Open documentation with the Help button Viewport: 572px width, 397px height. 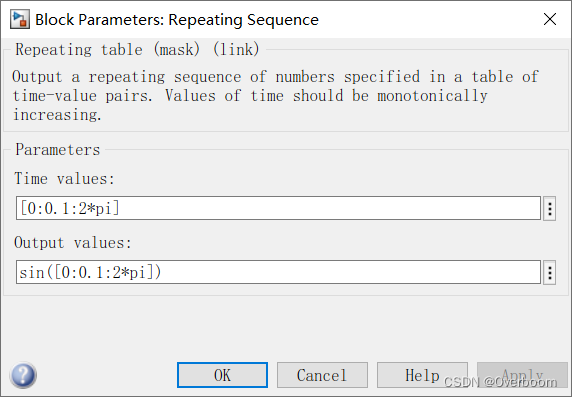(422, 375)
